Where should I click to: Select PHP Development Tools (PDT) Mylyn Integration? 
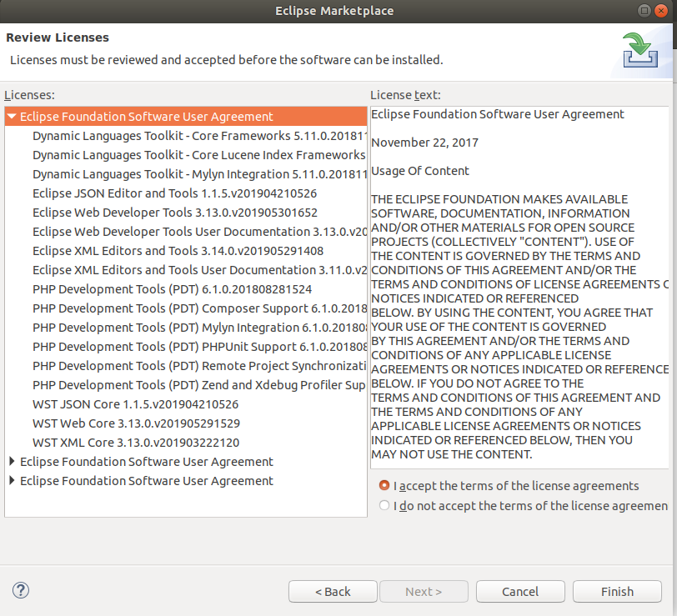pos(199,328)
